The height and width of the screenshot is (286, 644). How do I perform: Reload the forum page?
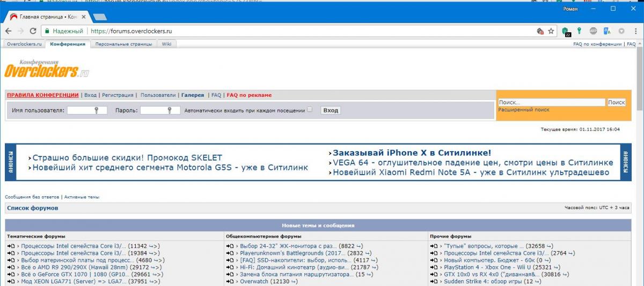tap(33, 31)
